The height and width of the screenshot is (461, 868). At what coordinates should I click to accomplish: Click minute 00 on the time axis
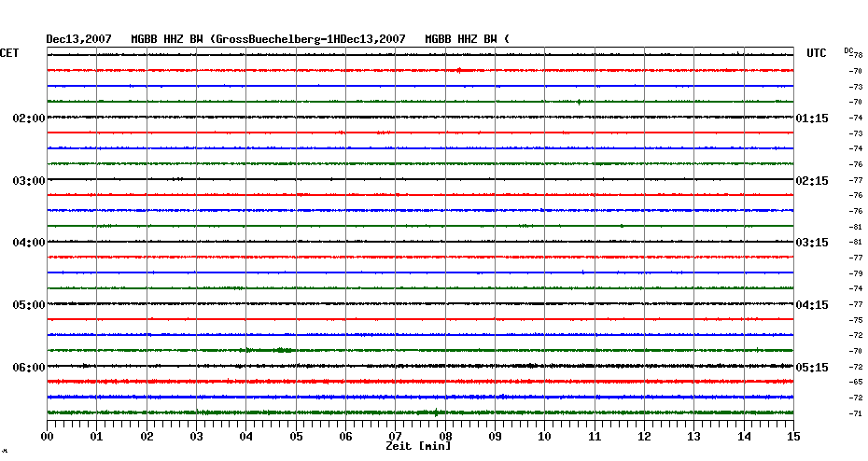coord(47,437)
